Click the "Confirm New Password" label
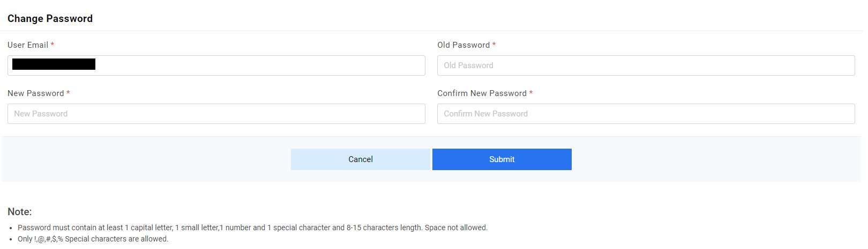The width and height of the screenshot is (868, 249). pos(482,93)
